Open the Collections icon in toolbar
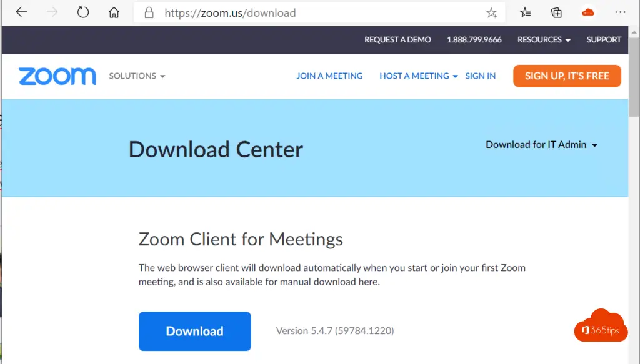The height and width of the screenshot is (364, 640). (x=556, y=12)
